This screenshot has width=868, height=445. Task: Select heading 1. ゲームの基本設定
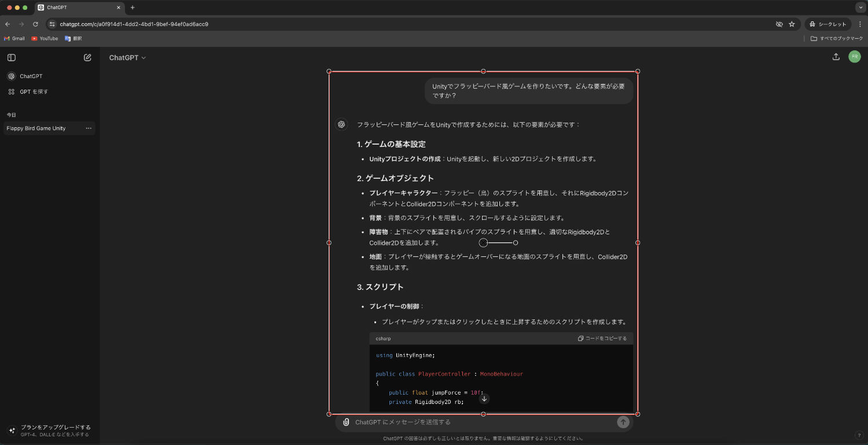pyautogui.click(x=391, y=144)
